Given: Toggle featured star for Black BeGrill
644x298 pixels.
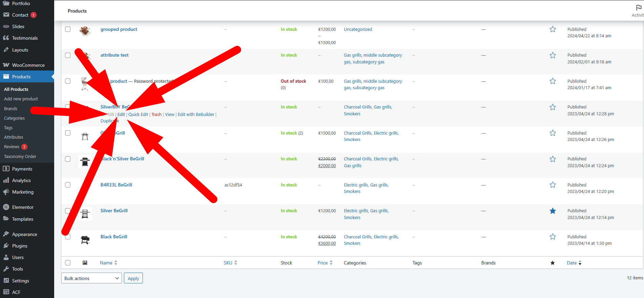Looking at the screenshot, I should coord(553,237).
